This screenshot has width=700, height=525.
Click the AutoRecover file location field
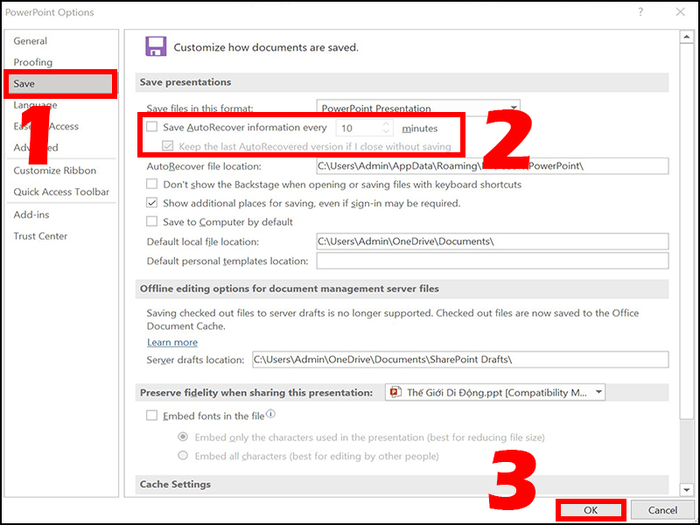pyautogui.click(x=492, y=166)
